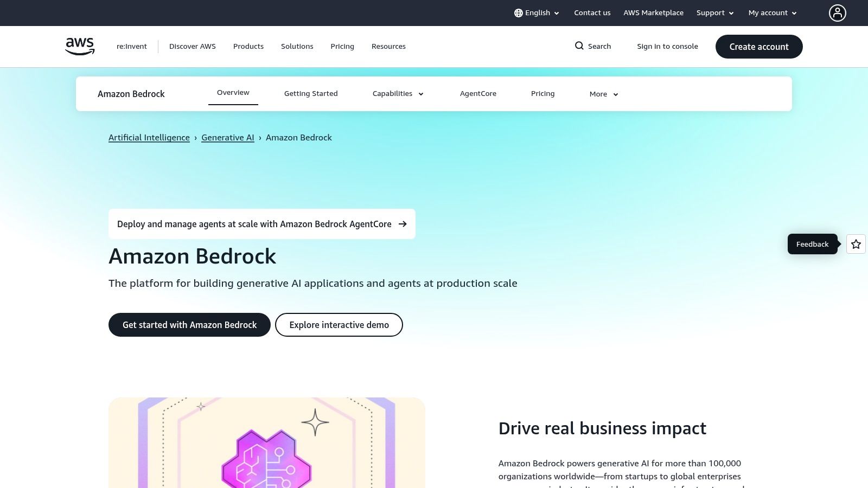Viewport: 868px width, 488px height.
Task: Click Get started with Amazon Bedrock
Action: pyautogui.click(x=189, y=325)
